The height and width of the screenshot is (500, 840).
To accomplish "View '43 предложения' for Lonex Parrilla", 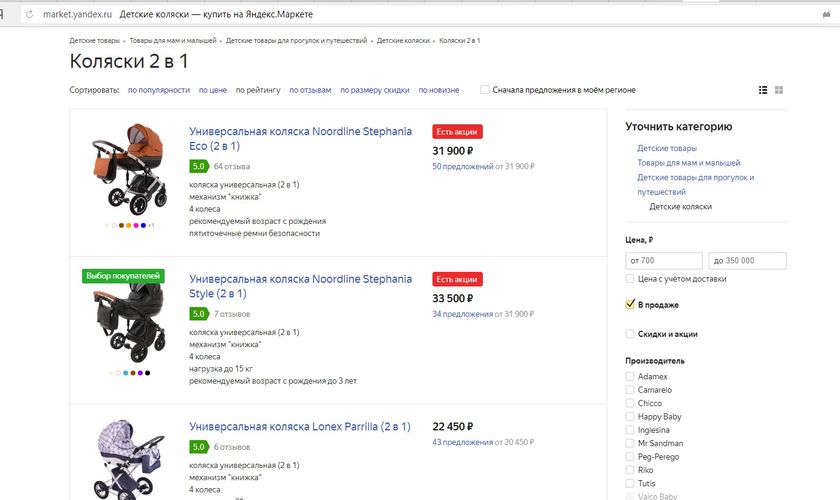I will point(462,442).
